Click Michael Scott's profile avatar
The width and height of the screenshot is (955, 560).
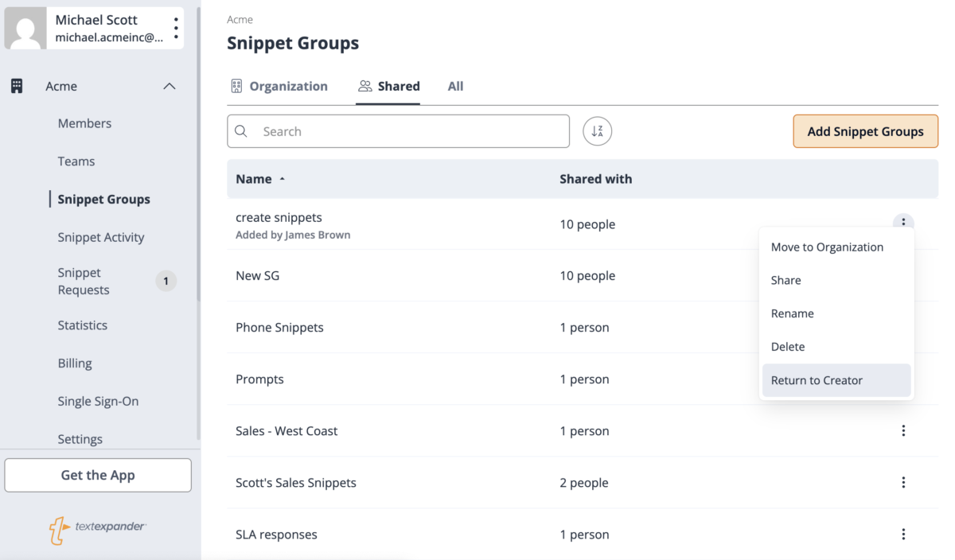tap(26, 29)
